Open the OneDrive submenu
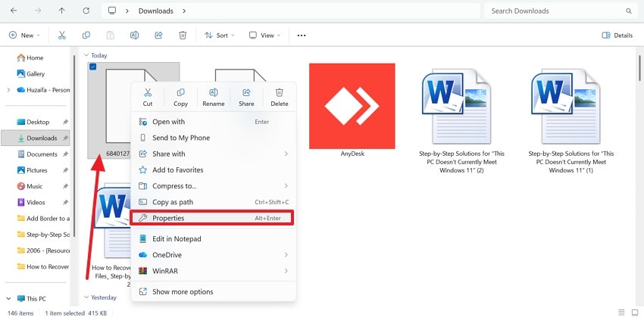Image resolution: width=644 pixels, height=317 pixels. (x=213, y=255)
